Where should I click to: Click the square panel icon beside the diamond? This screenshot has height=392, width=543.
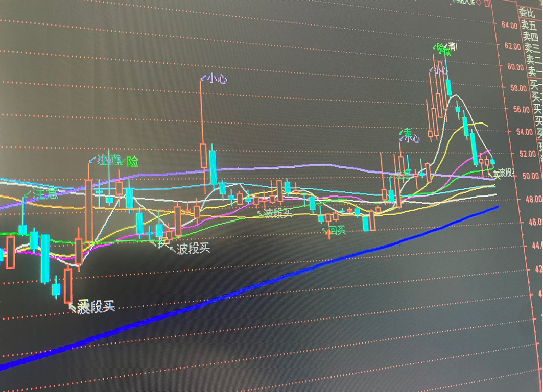[x=488, y=3]
